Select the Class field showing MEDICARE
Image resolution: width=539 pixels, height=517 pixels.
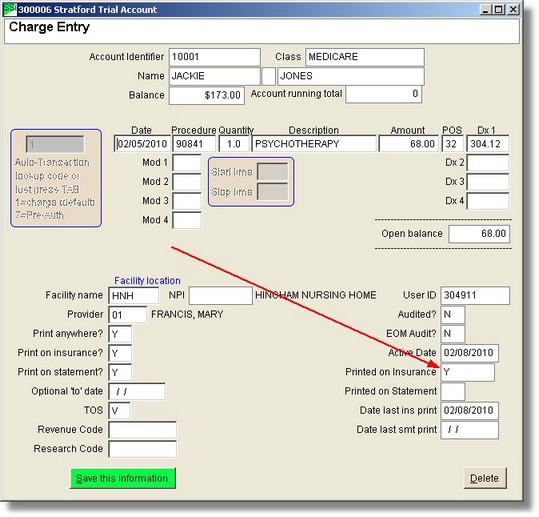(365, 57)
